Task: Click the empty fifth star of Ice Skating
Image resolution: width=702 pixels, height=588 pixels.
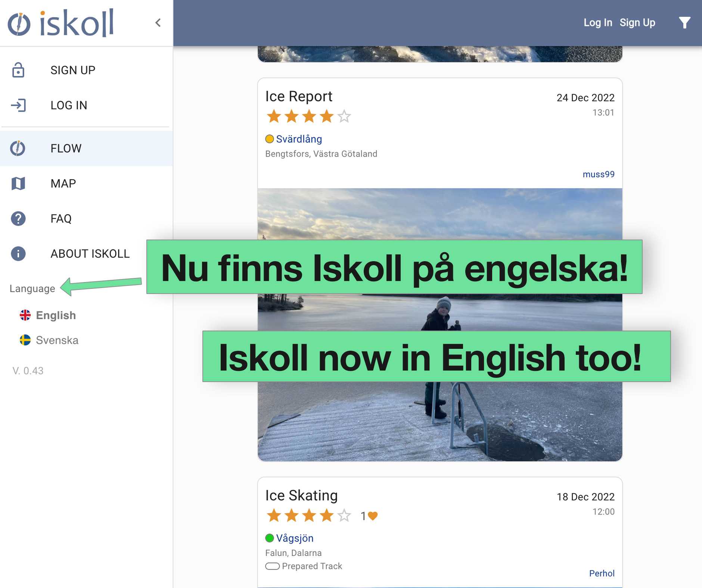Action: pos(344,516)
